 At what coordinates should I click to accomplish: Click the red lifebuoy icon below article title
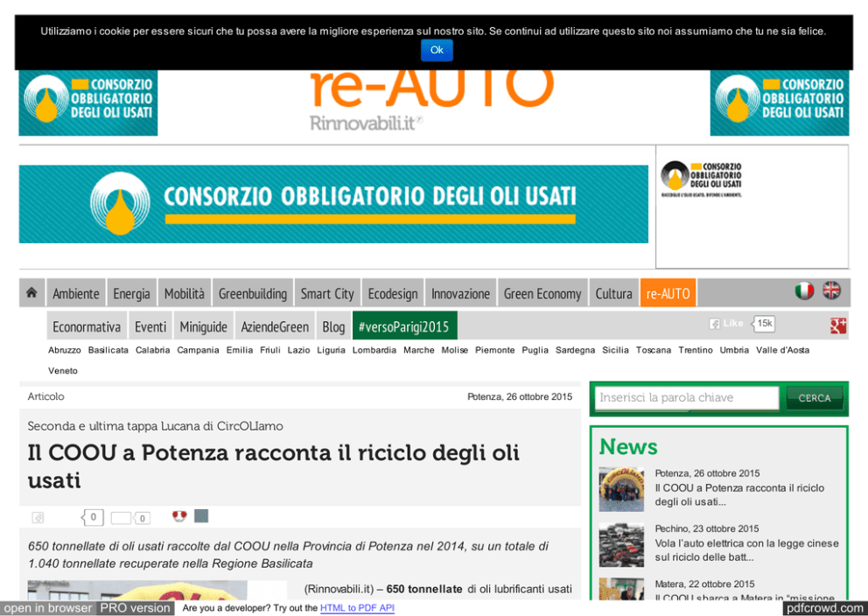[180, 516]
